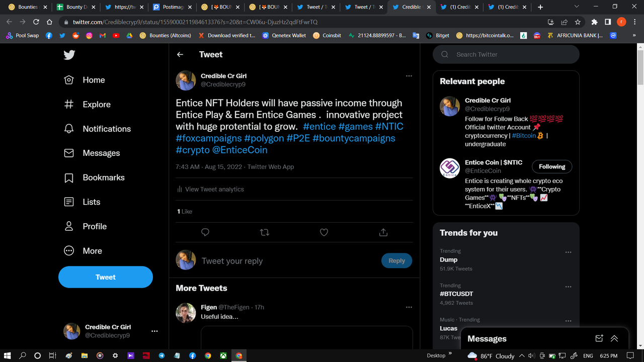Switch to the Postimage tab
Viewport: 644px width, 362px height.
coord(171,7)
